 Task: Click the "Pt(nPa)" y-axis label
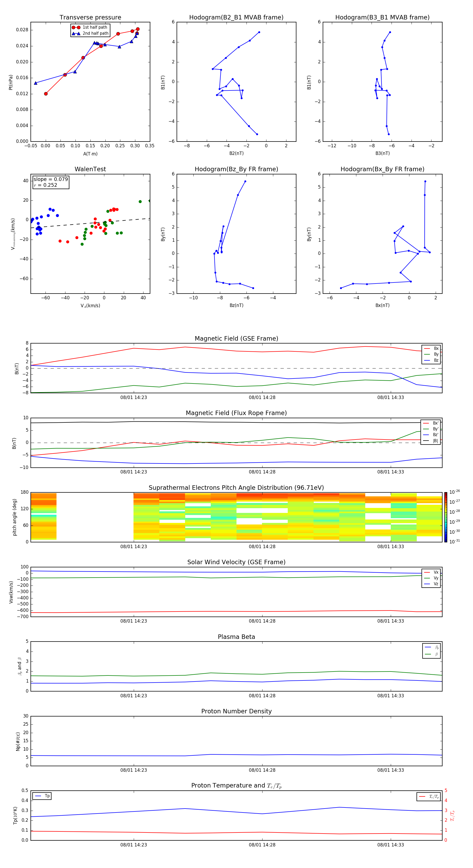[x=11, y=82]
